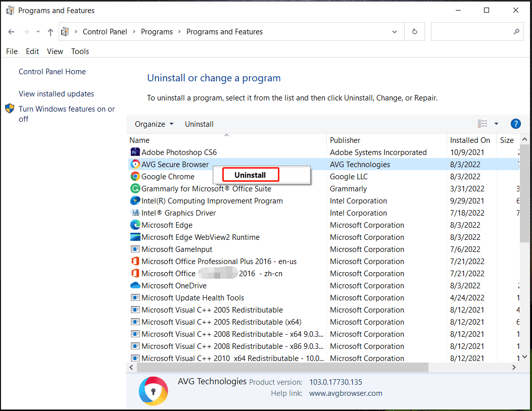Click Uninstall in the toolbar
This screenshot has width=532, height=411.
(x=199, y=124)
